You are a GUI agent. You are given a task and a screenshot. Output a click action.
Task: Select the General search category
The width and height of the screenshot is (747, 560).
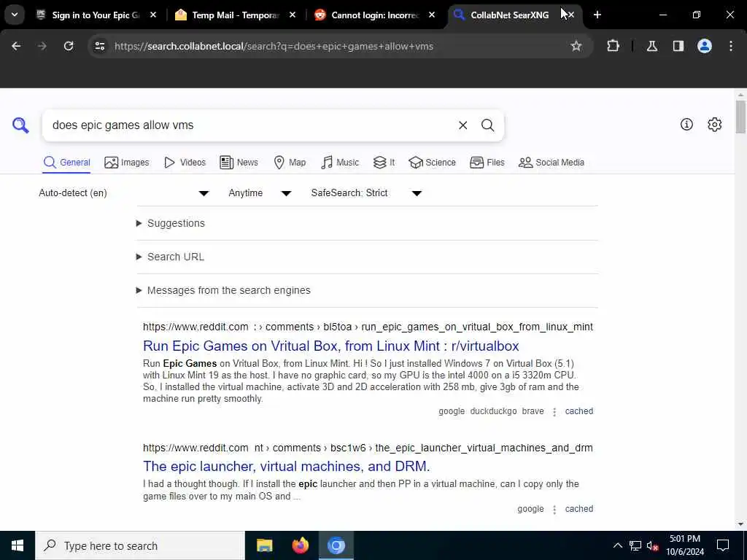(x=66, y=163)
